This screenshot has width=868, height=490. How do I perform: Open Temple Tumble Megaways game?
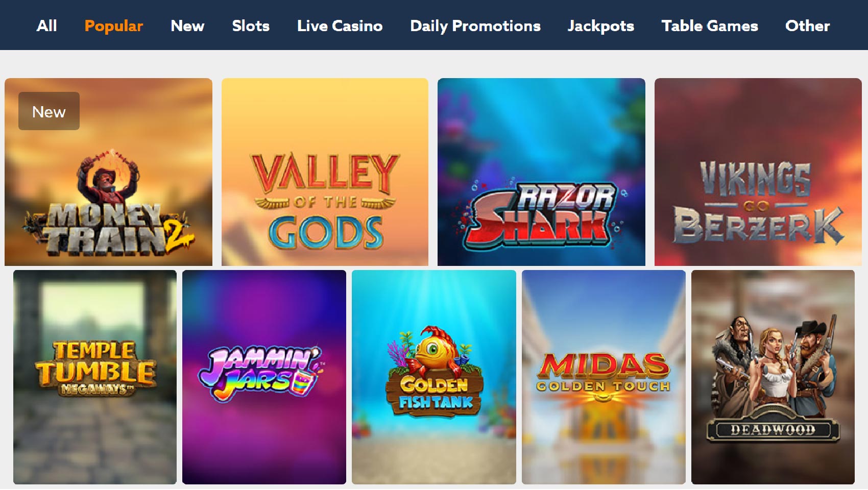(x=95, y=377)
